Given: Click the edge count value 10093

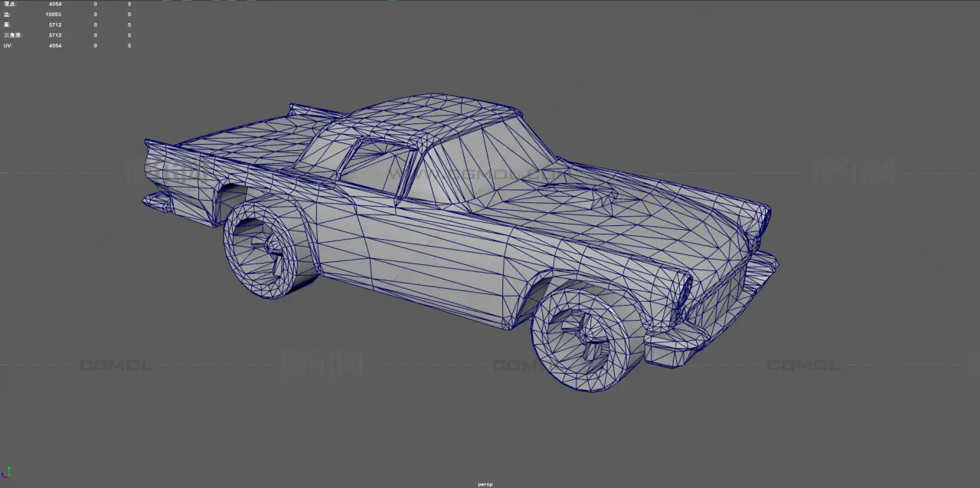Looking at the screenshot, I should point(53,15).
